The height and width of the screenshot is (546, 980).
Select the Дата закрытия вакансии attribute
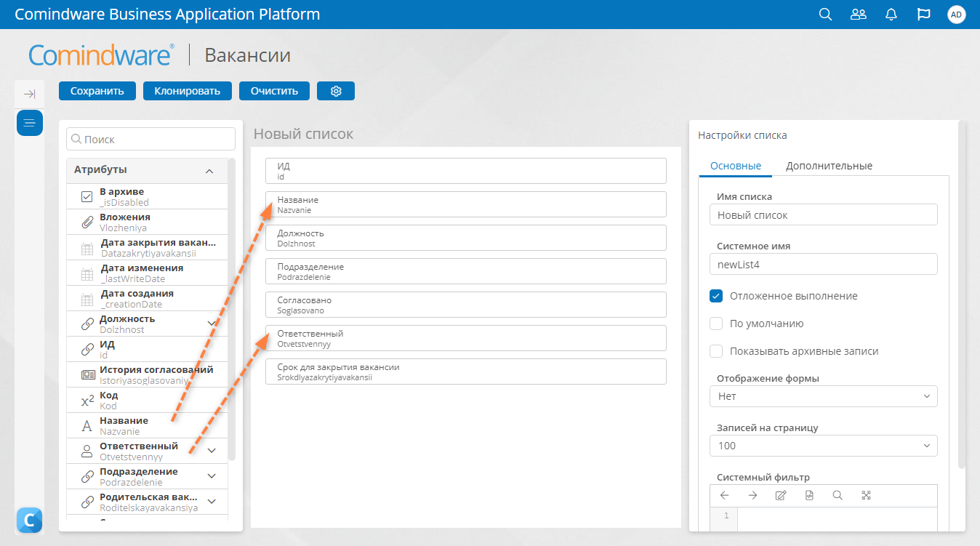148,248
